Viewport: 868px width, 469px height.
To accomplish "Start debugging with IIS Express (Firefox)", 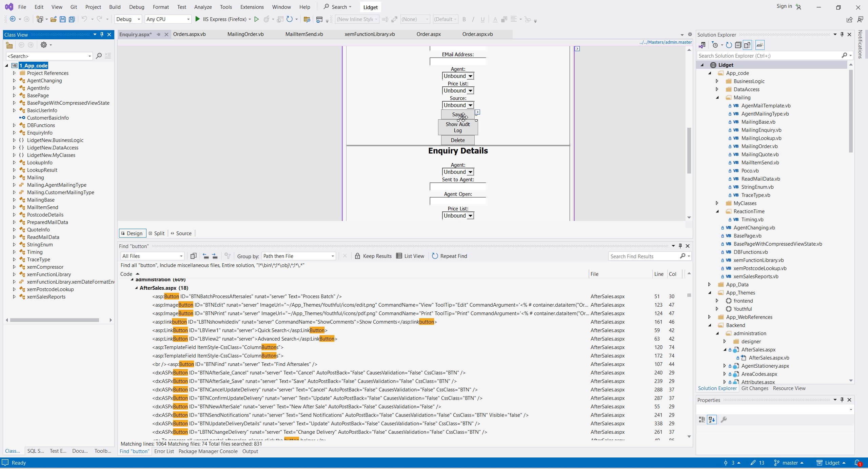I will coord(198,19).
